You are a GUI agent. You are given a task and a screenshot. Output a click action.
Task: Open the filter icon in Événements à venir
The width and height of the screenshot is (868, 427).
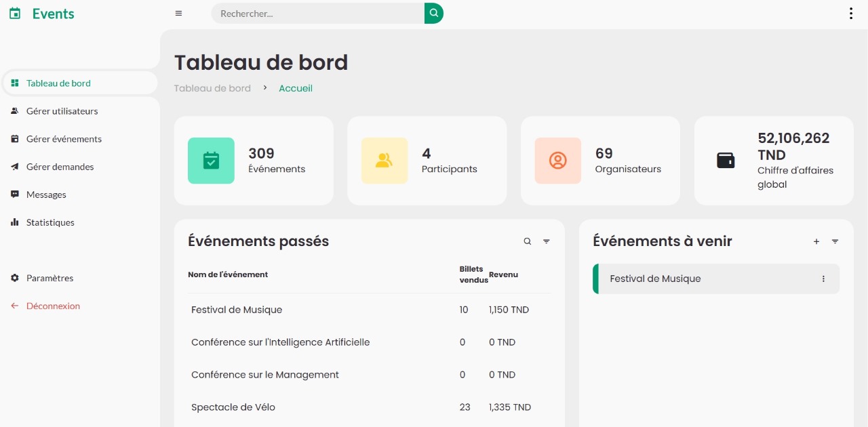click(835, 241)
